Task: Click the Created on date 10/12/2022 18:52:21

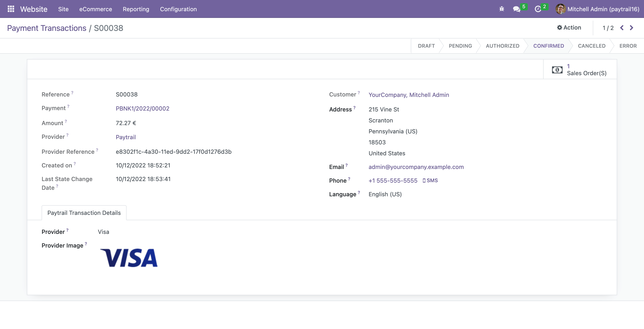Action: (143, 165)
